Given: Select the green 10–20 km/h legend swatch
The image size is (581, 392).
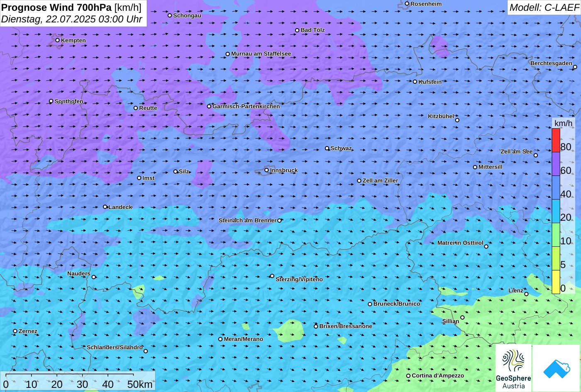Looking at the screenshot, I should [556, 235].
